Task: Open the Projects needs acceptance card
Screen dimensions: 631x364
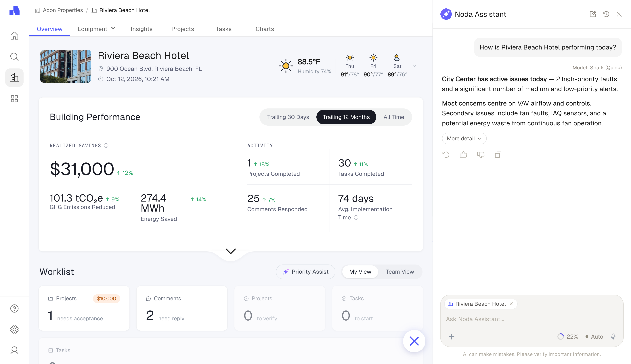Action: (x=84, y=308)
